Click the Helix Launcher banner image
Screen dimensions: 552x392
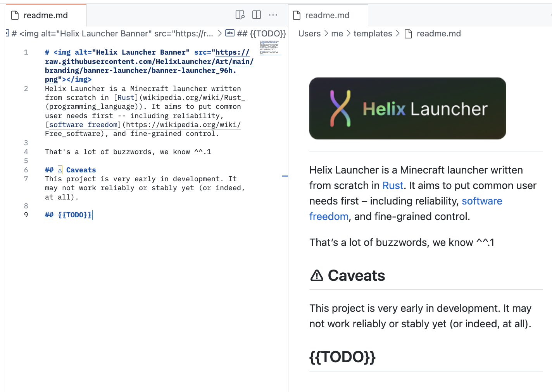click(x=407, y=108)
